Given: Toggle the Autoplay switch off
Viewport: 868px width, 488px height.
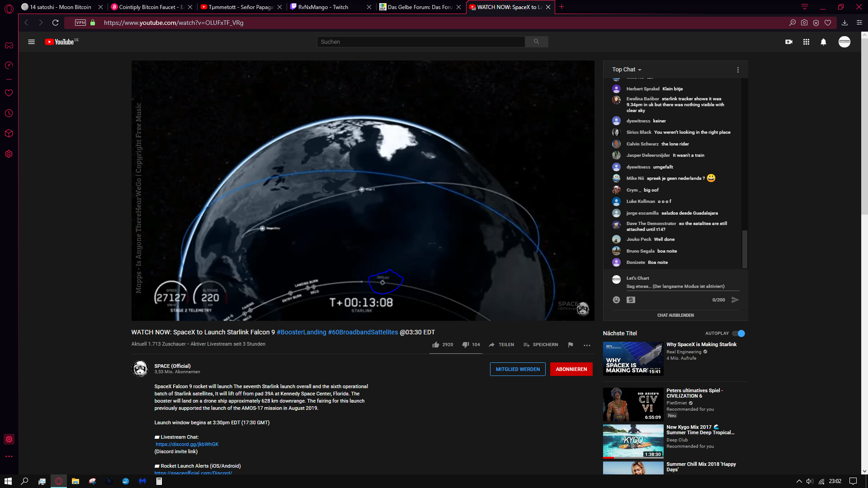Looking at the screenshot, I should click(x=739, y=333).
